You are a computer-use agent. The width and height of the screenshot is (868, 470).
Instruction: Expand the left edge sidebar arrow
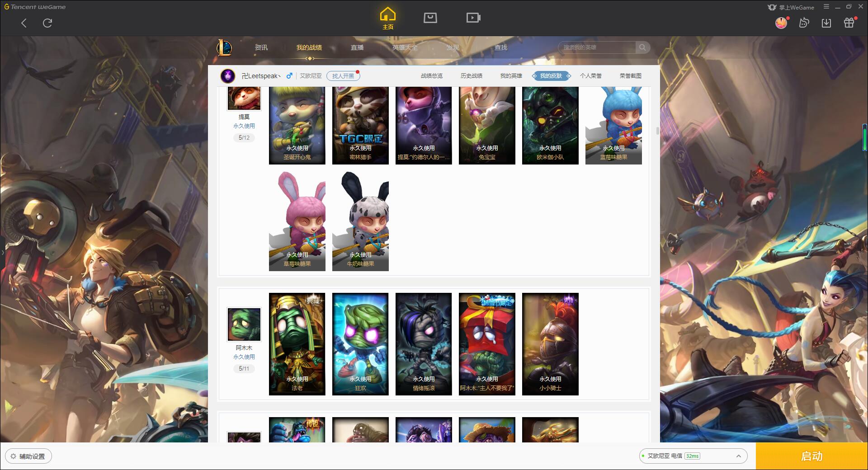point(2,252)
